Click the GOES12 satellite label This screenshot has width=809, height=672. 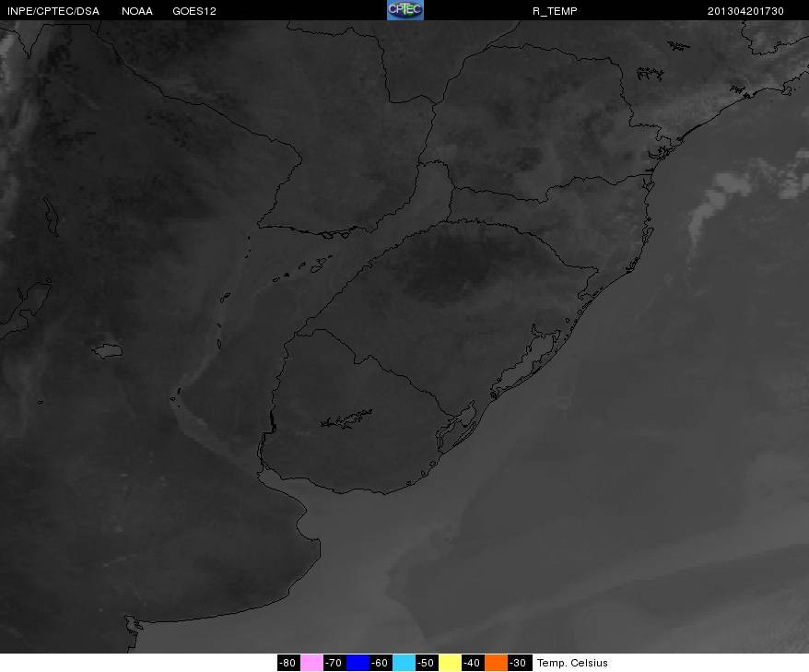tap(194, 11)
